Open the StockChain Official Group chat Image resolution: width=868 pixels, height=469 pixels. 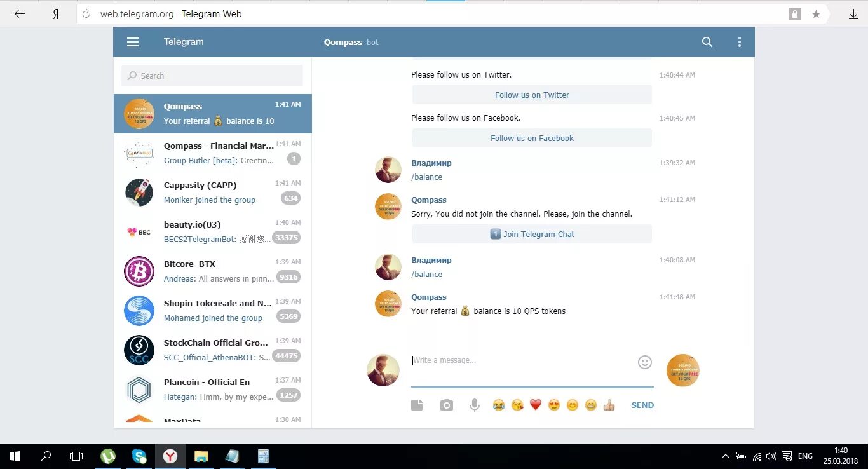213,350
